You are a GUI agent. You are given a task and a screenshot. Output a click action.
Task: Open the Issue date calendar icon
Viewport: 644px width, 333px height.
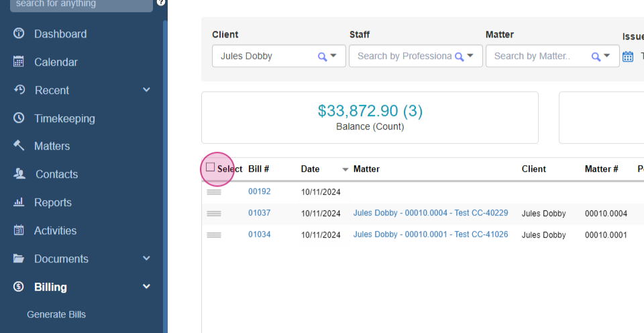coord(628,56)
